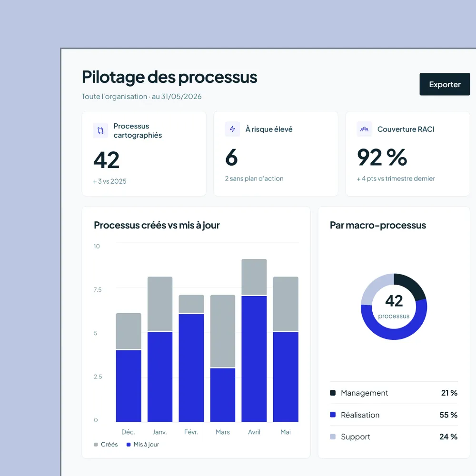Screen dimensions: 476x476
Task: Click the Mars grey bar segment
Action: click(222, 331)
